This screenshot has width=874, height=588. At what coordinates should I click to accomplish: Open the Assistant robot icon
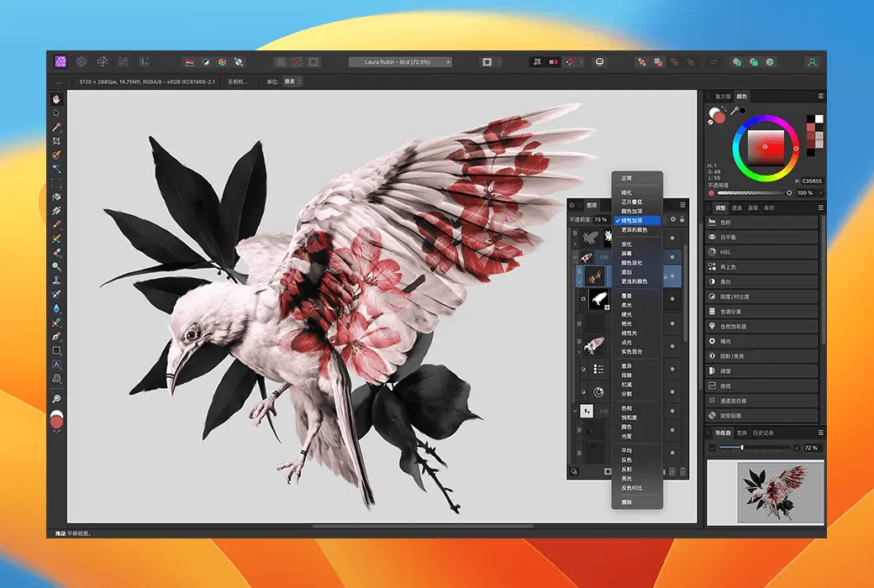tap(599, 62)
